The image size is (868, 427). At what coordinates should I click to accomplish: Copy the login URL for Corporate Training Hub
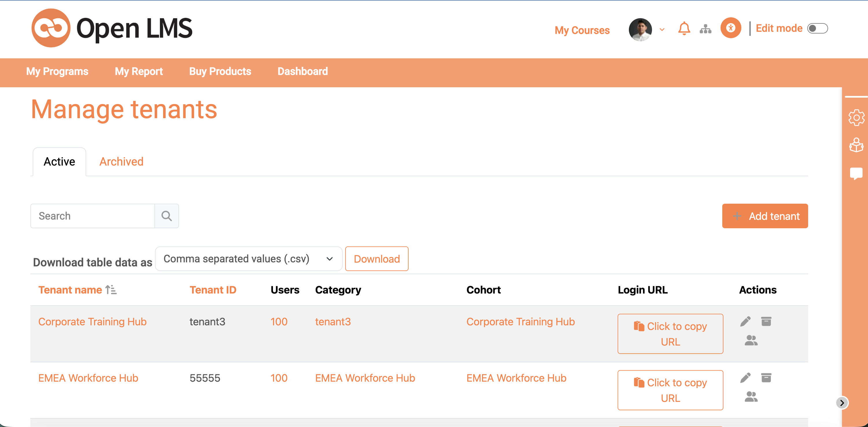pos(670,334)
